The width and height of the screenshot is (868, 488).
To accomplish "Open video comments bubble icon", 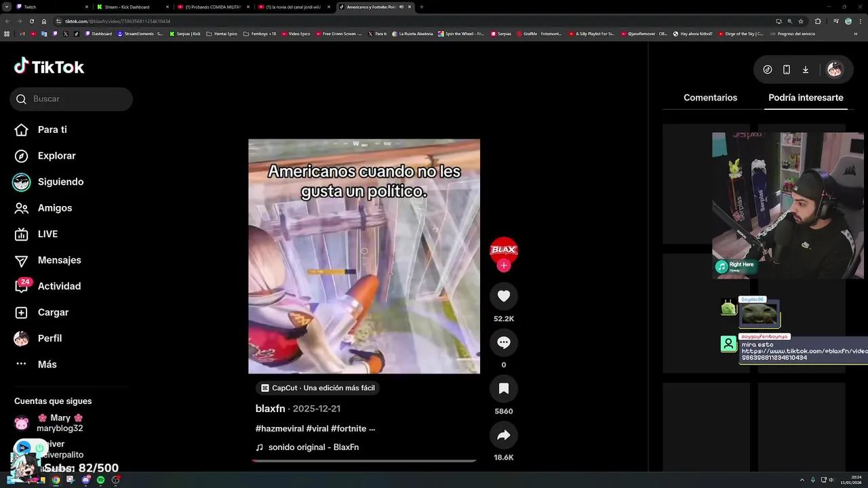I will point(504,342).
